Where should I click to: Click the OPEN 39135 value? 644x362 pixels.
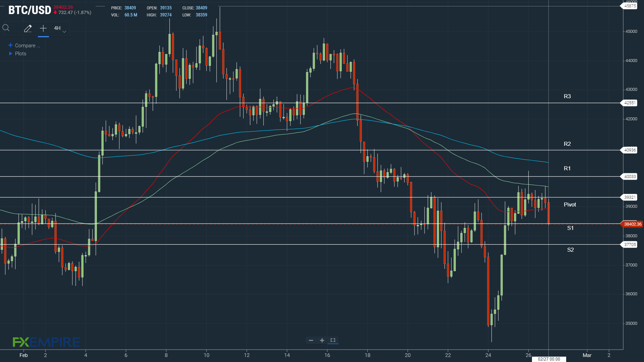(166, 8)
